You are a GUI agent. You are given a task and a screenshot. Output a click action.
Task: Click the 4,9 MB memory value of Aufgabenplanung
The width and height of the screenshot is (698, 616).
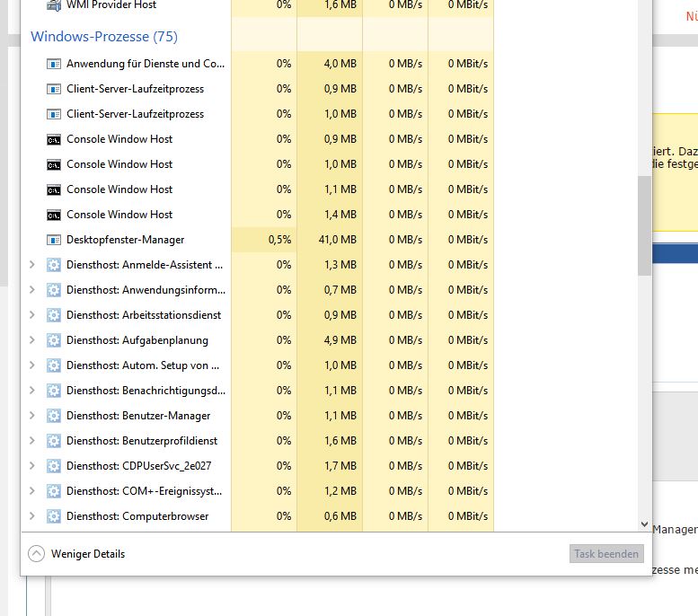click(340, 340)
